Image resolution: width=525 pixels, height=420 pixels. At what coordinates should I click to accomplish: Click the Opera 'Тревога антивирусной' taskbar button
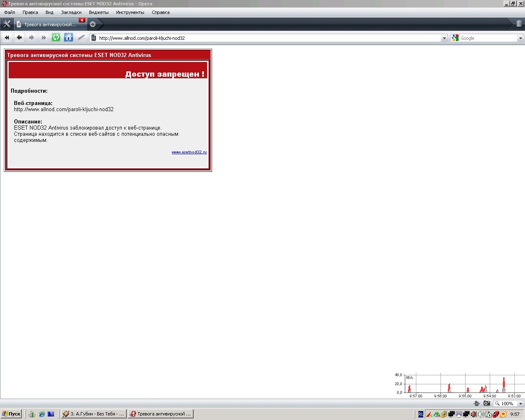point(160,414)
